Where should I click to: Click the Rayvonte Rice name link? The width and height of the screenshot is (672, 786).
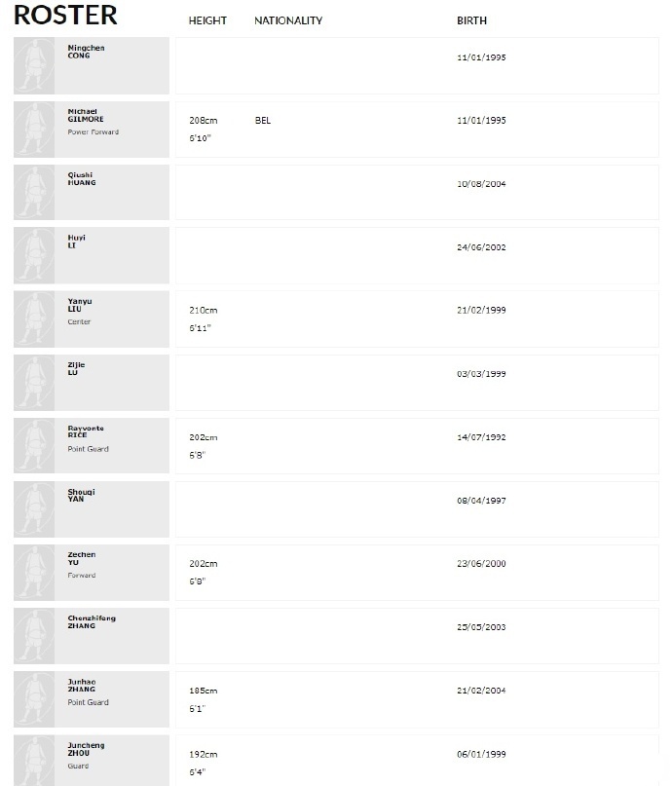pyautogui.click(x=86, y=431)
